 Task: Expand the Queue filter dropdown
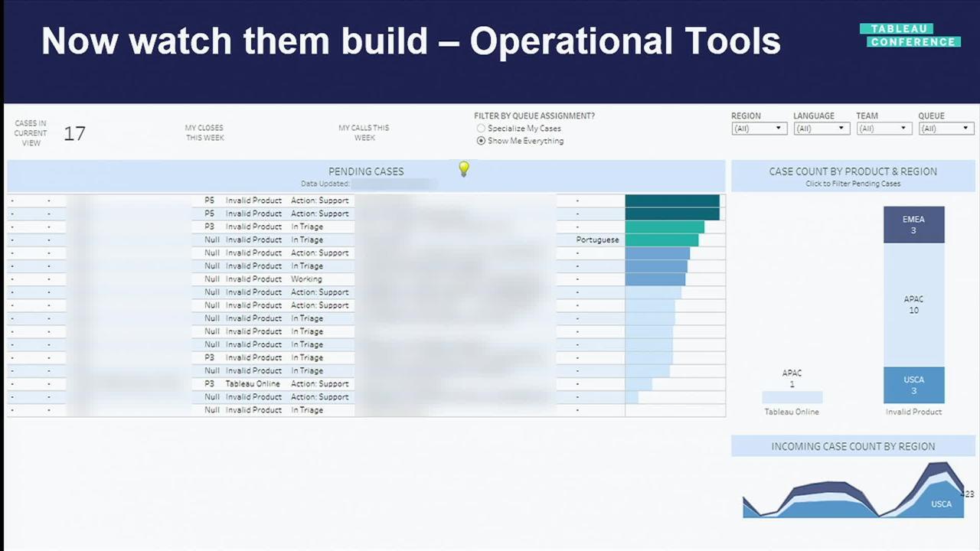(946, 129)
